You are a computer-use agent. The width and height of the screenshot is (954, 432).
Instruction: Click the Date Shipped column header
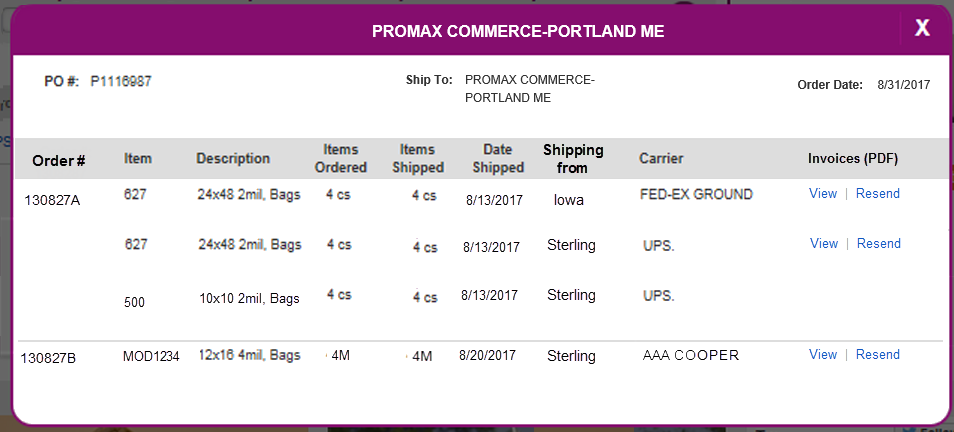pyautogui.click(x=498, y=158)
